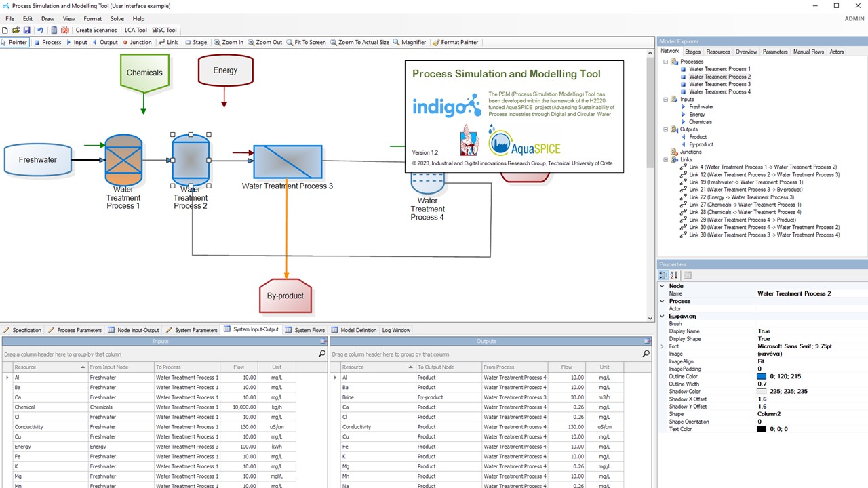868x488 pixels.
Task: Open the Manual Flows tab
Action: (808, 52)
